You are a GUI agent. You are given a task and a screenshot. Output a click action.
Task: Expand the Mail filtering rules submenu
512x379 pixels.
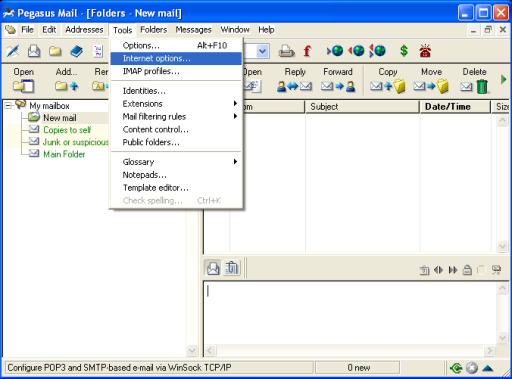click(x=176, y=116)
